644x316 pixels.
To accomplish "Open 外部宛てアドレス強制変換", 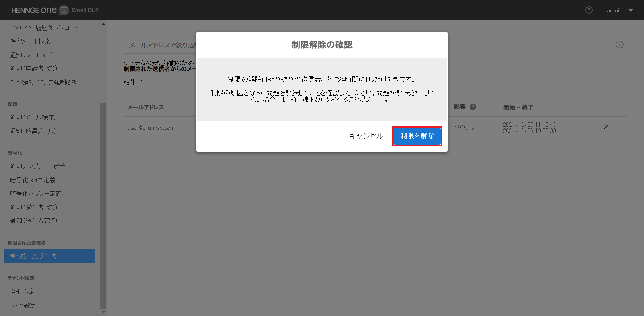I will pos(44,82).
